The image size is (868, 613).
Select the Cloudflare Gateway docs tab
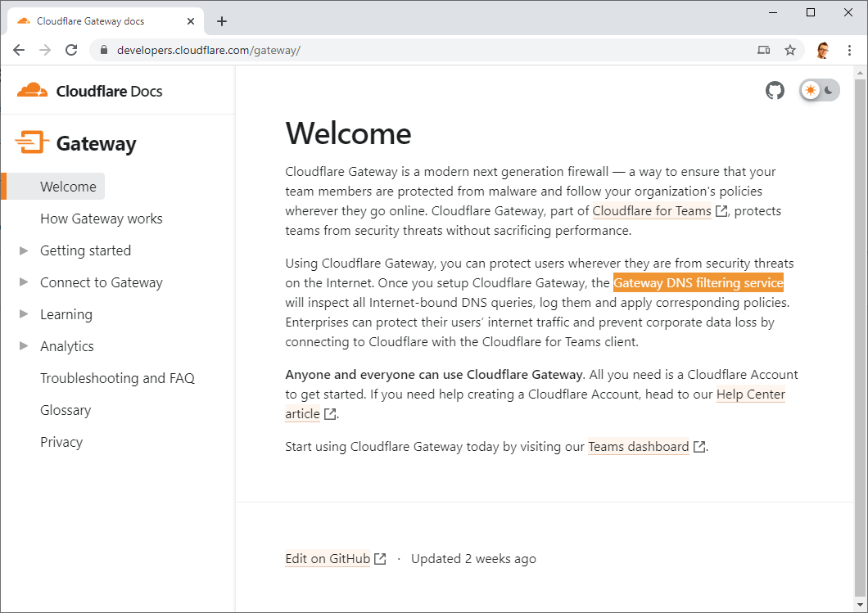click(105, 21)
